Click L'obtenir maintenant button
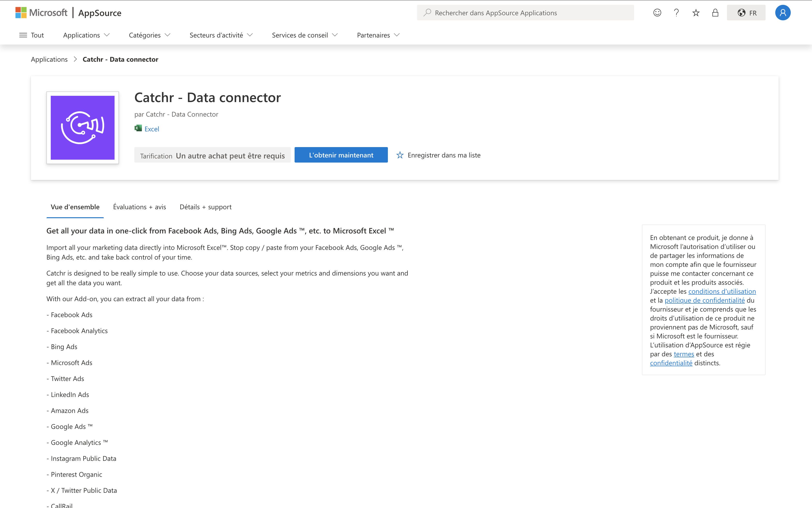 point(341,155)
